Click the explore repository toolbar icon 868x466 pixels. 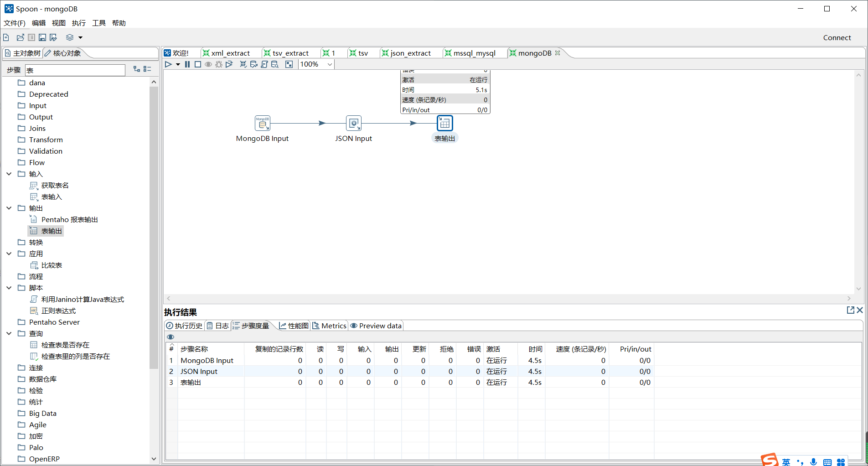31,37
